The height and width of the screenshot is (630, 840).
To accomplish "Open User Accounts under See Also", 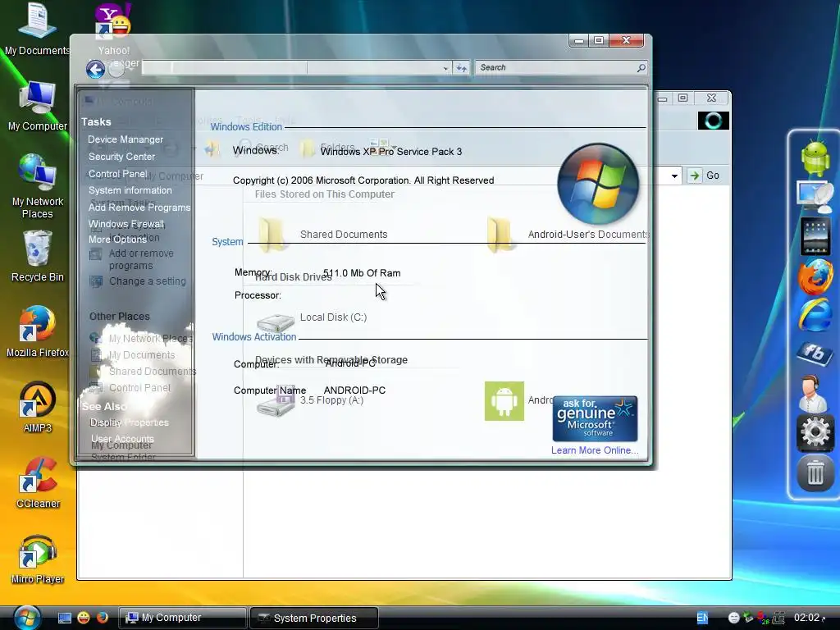I will tap(122, 439).
